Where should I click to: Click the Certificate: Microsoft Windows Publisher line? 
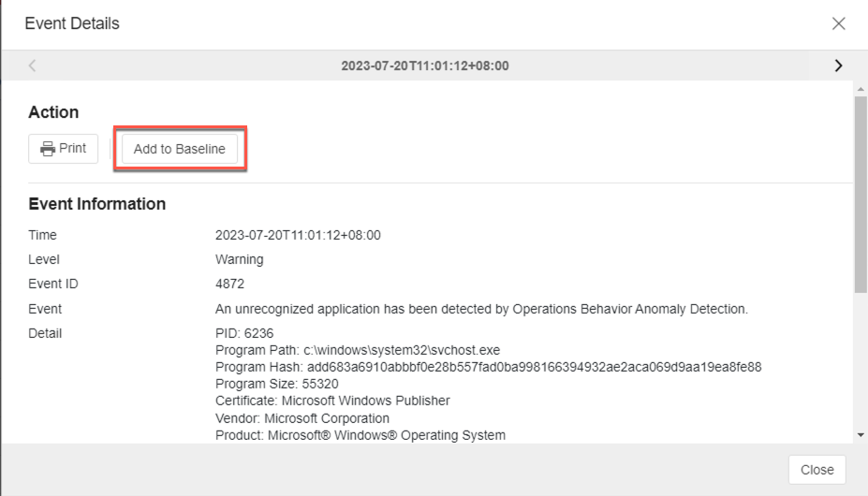pos(332,401)
